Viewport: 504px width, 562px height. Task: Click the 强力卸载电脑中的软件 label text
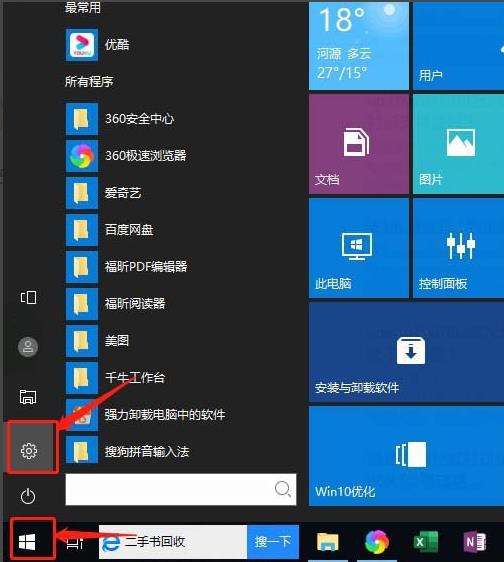click(165, 415)
